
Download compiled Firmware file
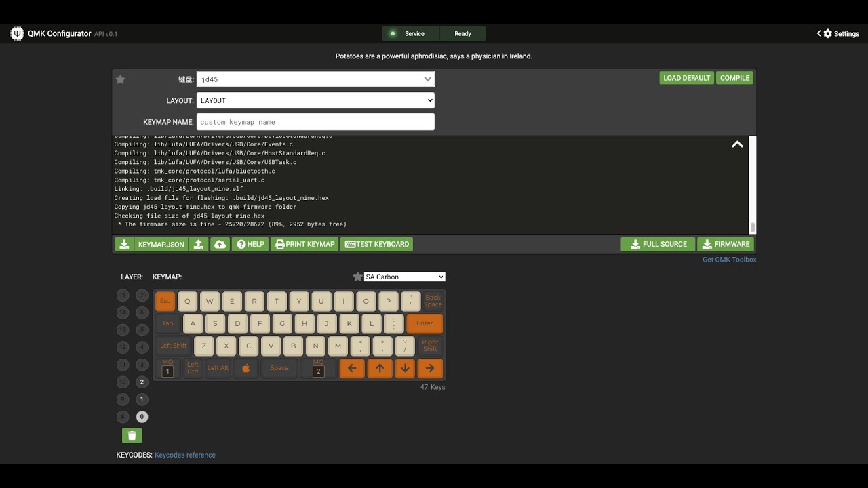726,244
